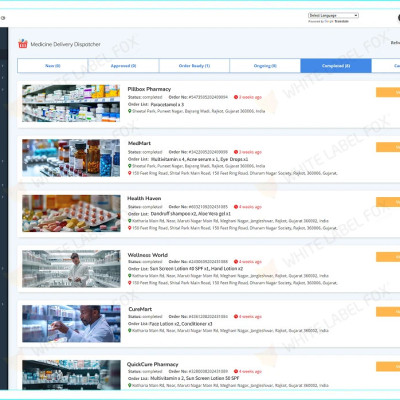The height and width of the screenshot is (400, 400).
Task: Click the MedMart store name
Action: pyautogui.click(x=139, y=143)
